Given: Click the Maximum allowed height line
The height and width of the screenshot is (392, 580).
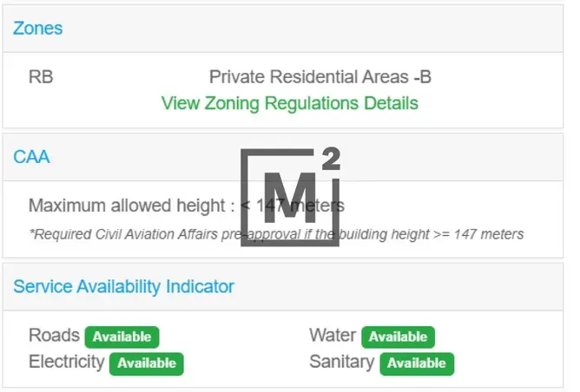Looking at the screenshot, I should coord(187,206).
